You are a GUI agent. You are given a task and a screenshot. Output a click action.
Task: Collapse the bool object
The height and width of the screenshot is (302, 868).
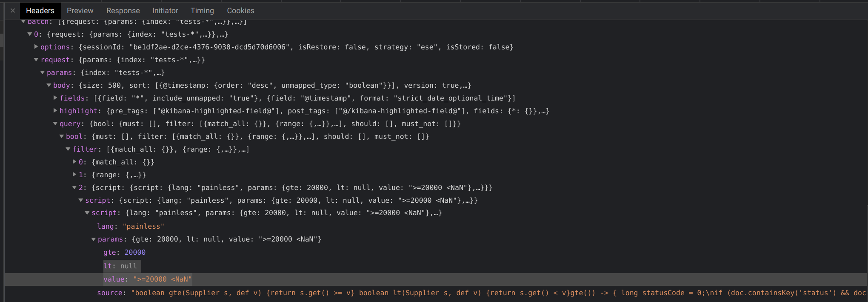pyautogui.click(x=61, y=136)
